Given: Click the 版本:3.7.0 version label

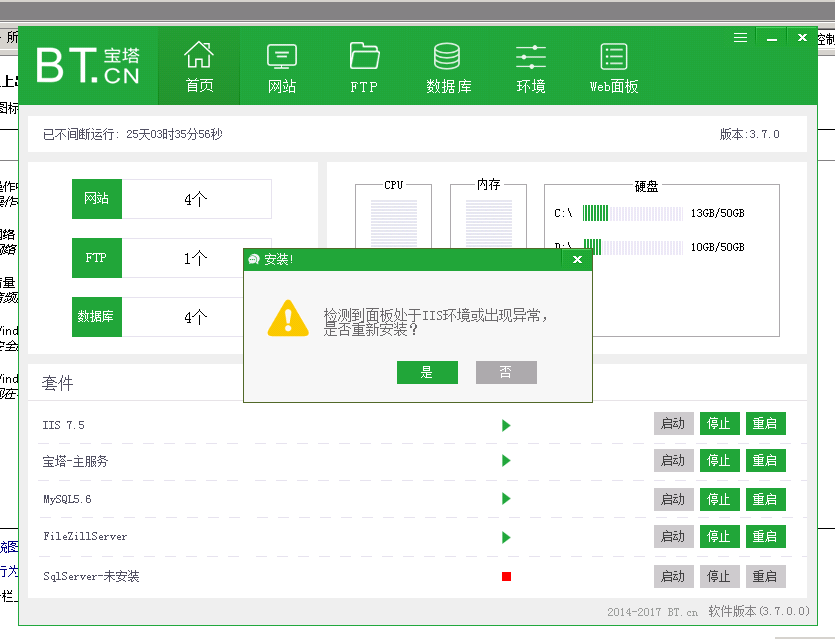Looking at the screenshot, I should point(749,134).
